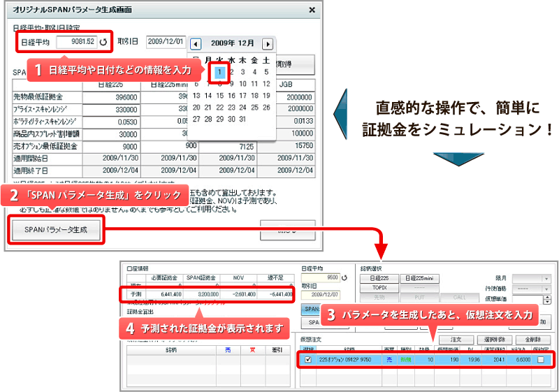This screenshot has height=392, width=559.
Task: Click the 銘柄 header in the lower left table
Action: (x=171, y=350)
